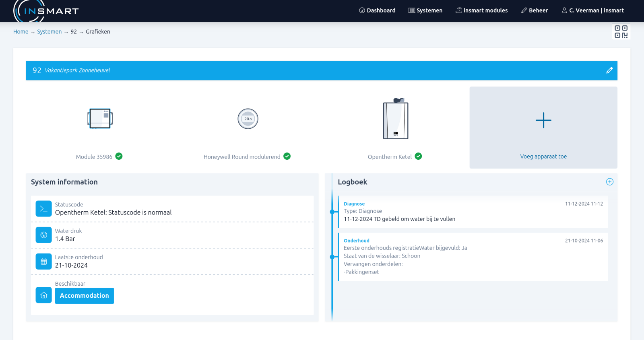Screen dimensions: 644x340
Task: Open the Diagnose log entry
Action: [473, 212]
